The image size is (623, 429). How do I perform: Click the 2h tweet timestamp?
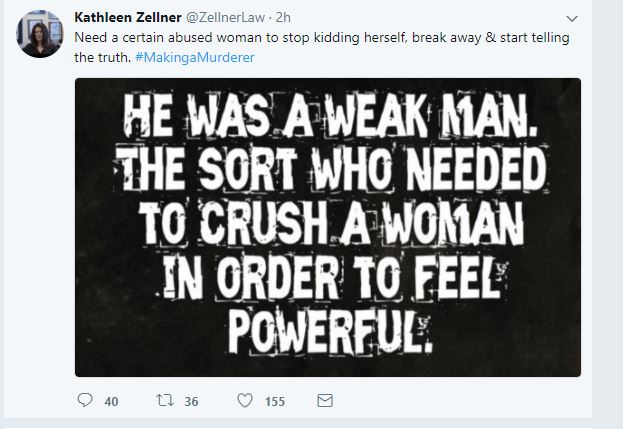click(284, 18)
